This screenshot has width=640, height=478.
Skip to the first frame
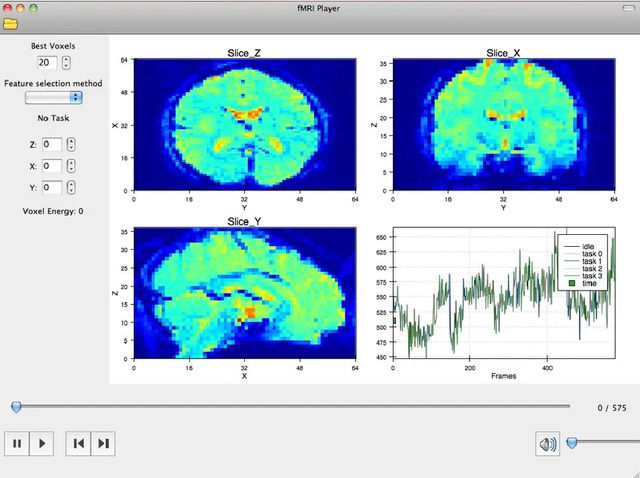tap(78, 443)
